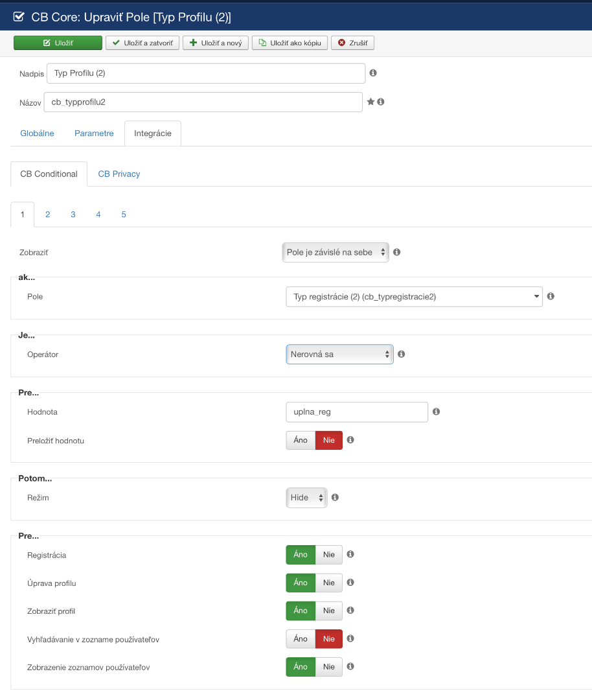This screenshot has height=700, width=592.
Task: Set Zobrazenie zoznamov používateľov to Áno
Action: [301, 666]
